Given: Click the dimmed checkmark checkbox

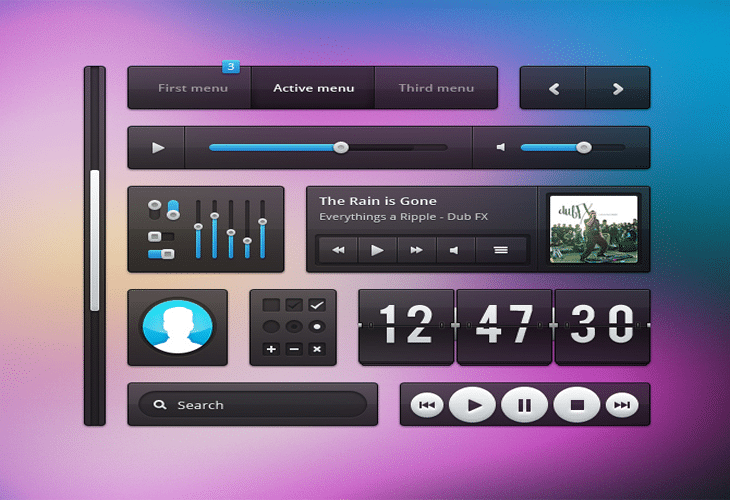Looking at the screenshot, I should (x=294, y=305).
